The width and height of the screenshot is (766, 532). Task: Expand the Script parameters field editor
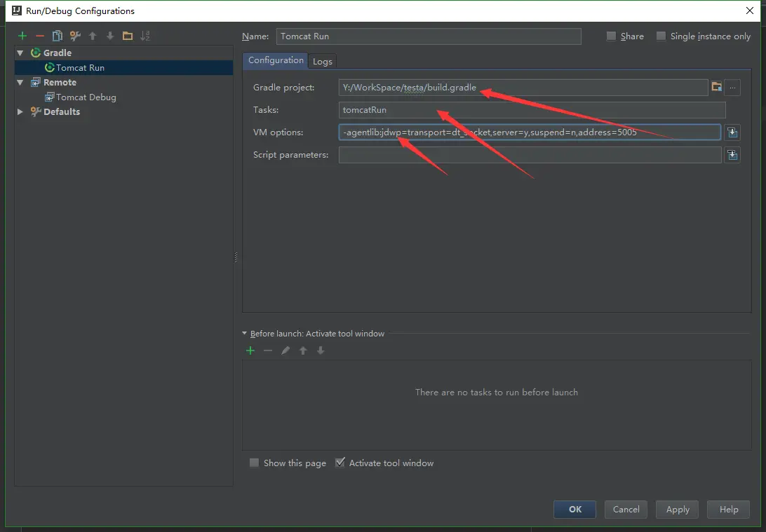732,155
